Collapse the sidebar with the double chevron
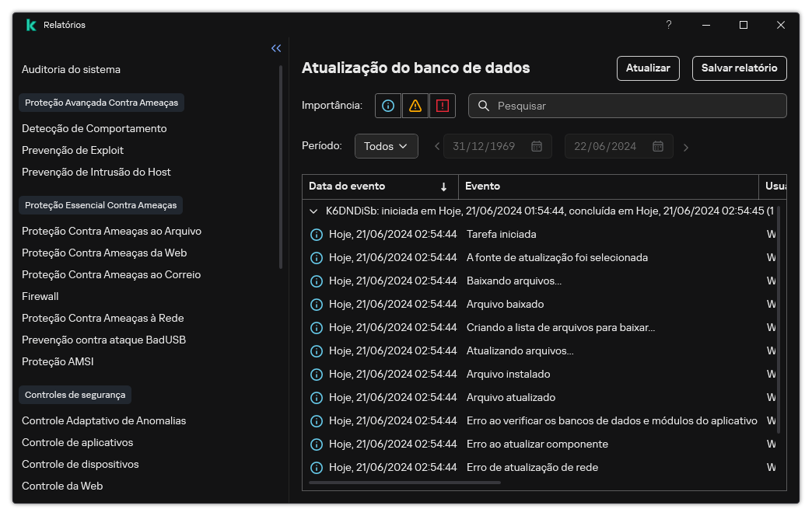The width and height of the screenshot is (812, 516). pos(275,48)
